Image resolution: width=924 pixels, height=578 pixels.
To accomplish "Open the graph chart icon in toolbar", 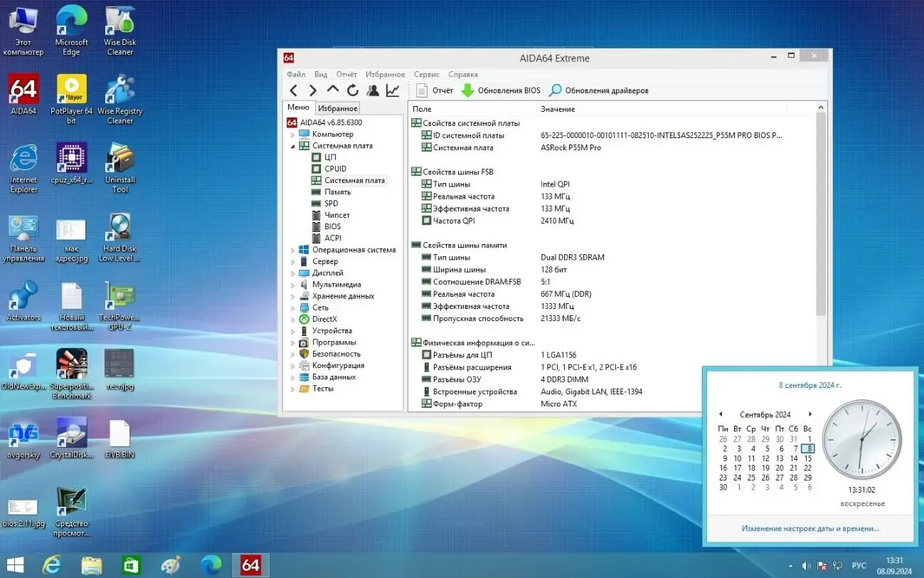I will 393,90.
